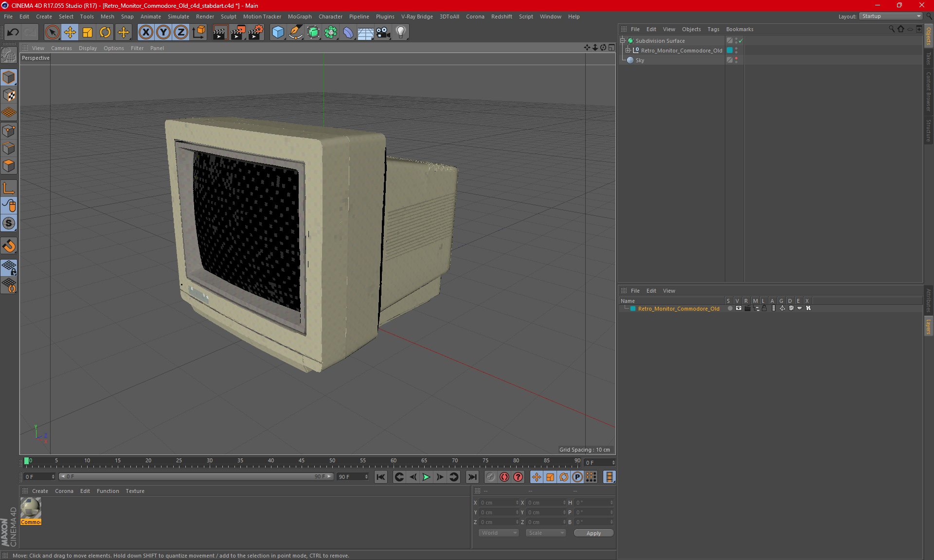Viewport: 934px width, 560px height.
Task: Open Tags menu in Objects manager
Action: (713, 29)
